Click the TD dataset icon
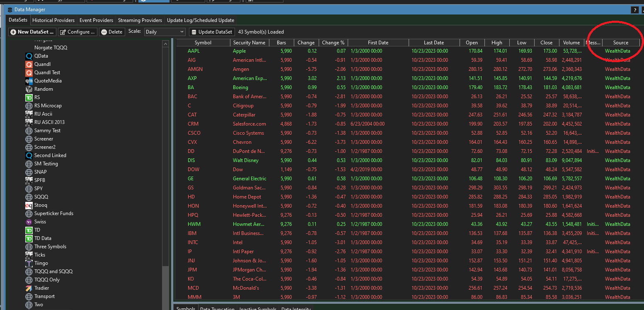This screenshot has width=644, height=310. 29,230
